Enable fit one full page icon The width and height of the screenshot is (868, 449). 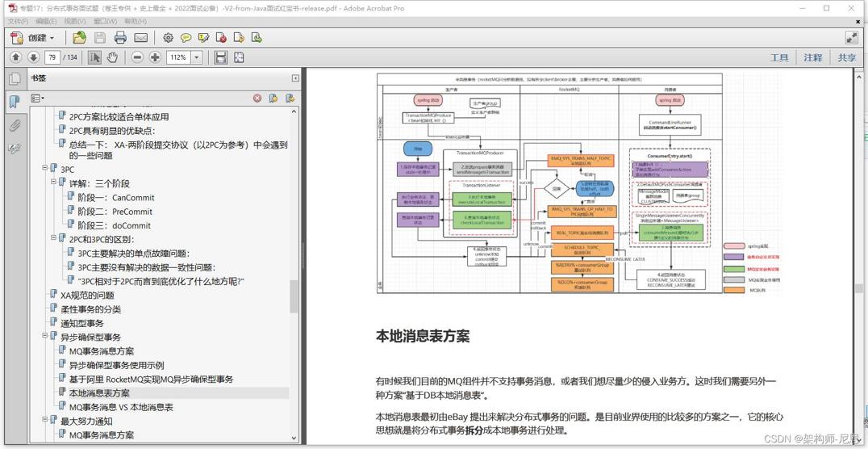click(x=239, y=57)
